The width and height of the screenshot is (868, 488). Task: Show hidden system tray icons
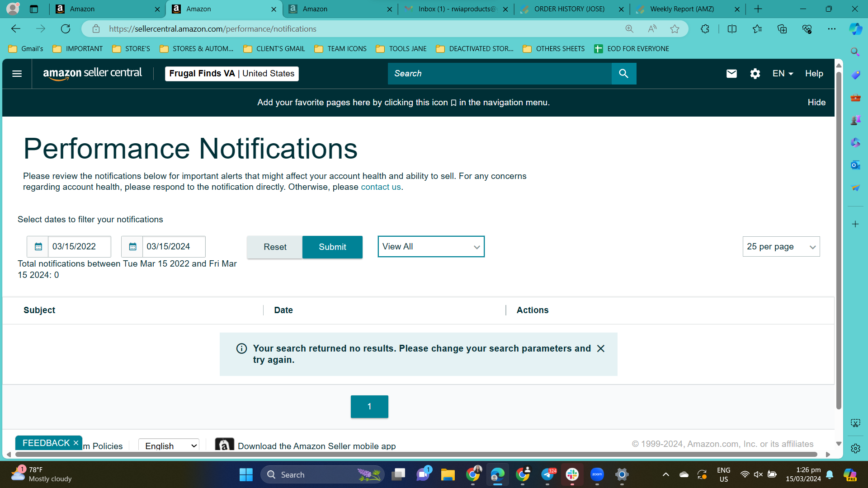[x=666, y=474]
